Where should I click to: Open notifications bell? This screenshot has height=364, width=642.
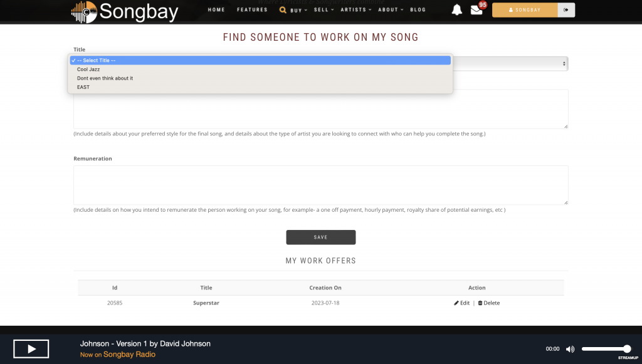[x=456, y=10]
